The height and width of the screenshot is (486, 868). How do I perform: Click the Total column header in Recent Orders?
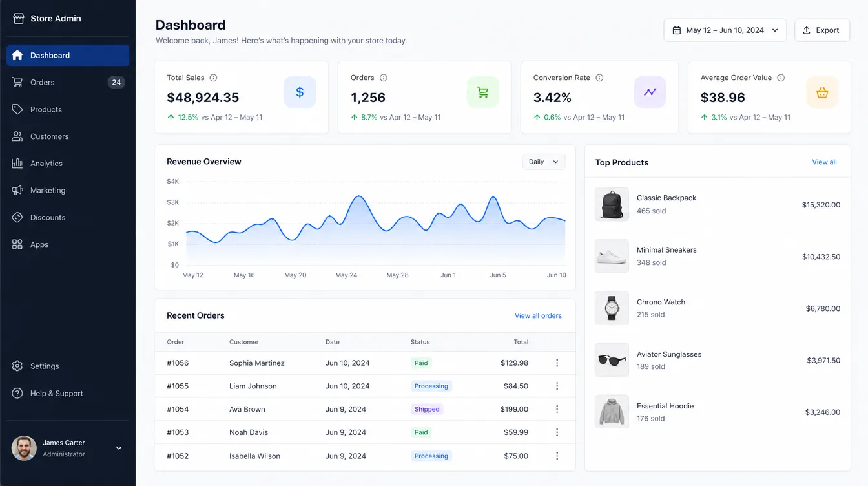(521, 342)
